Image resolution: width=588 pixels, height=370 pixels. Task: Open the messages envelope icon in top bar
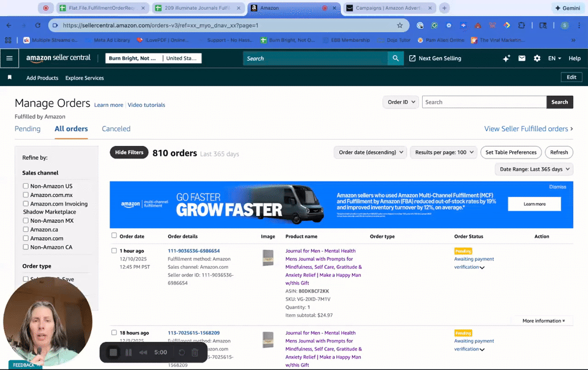pos(521,58)
